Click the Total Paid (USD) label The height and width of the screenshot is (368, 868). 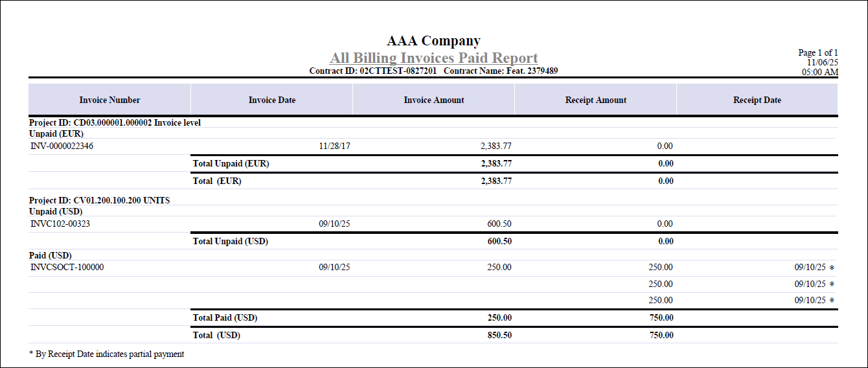[225, 318]
